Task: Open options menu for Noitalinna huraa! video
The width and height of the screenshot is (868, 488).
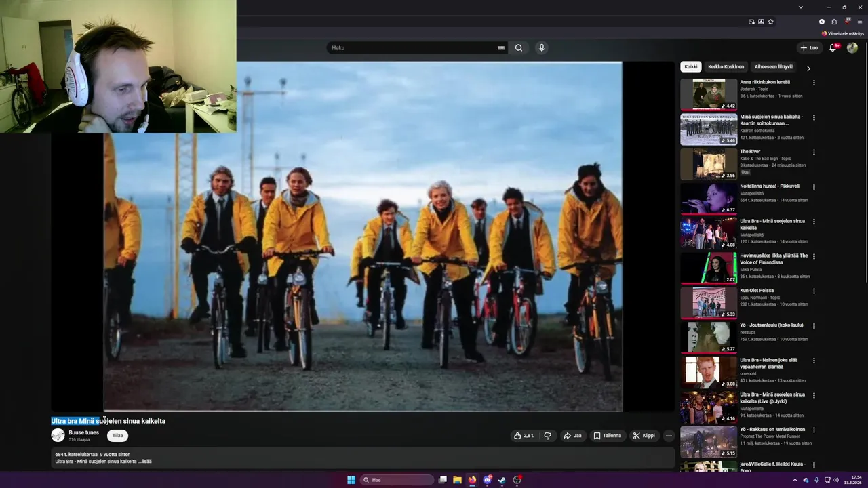Action: [814, 187]
